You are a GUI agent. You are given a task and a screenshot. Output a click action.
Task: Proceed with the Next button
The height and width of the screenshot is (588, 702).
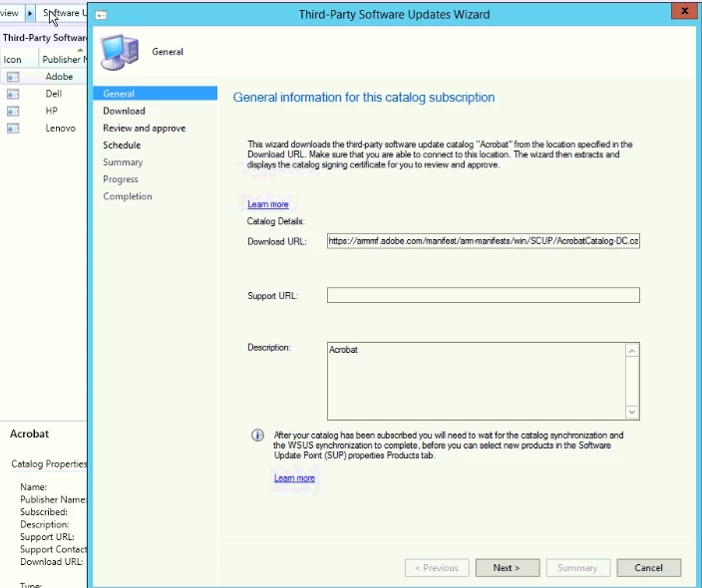(x=508, y=568)
